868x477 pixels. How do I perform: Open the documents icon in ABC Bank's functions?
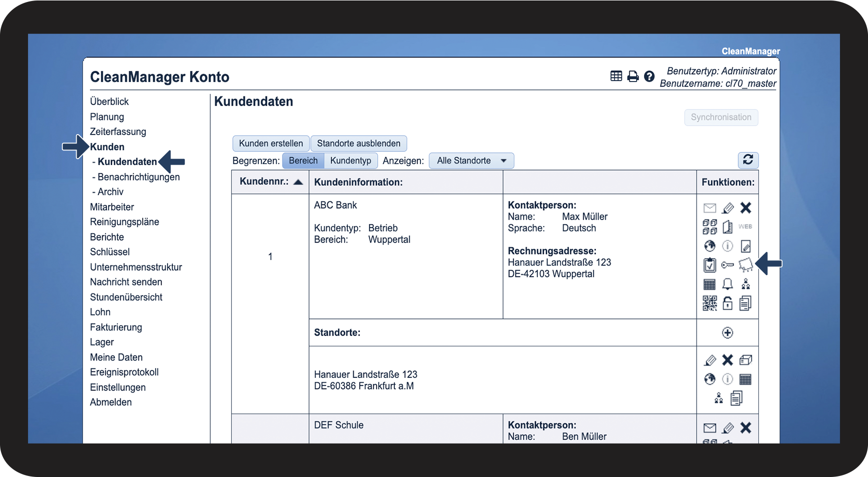[746, 303]
